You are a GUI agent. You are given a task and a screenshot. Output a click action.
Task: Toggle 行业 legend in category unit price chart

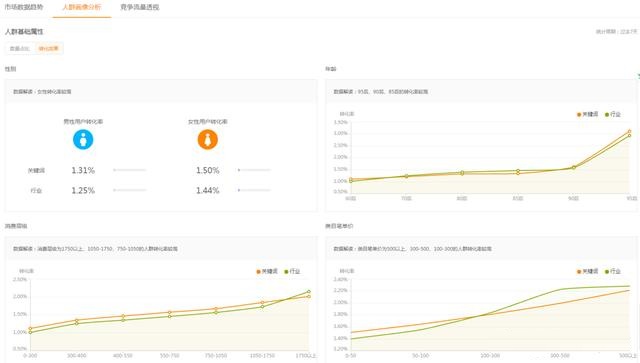point(613,271)
